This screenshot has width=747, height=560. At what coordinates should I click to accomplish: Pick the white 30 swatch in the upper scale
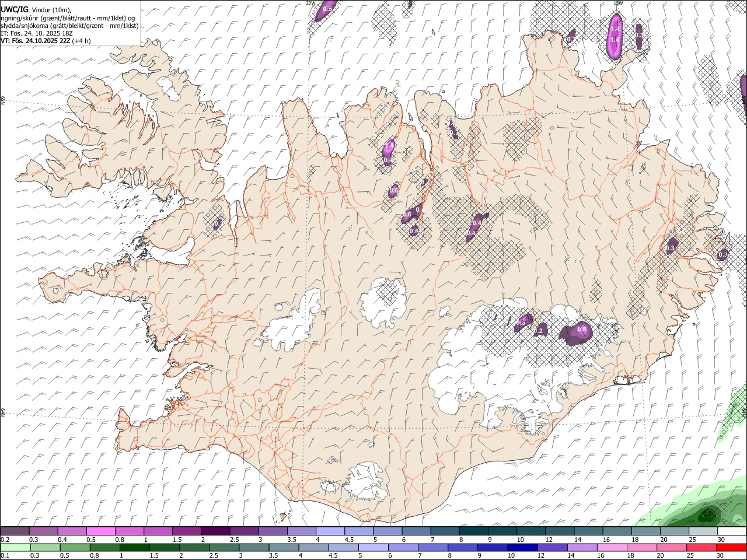(x=732, y=531)
